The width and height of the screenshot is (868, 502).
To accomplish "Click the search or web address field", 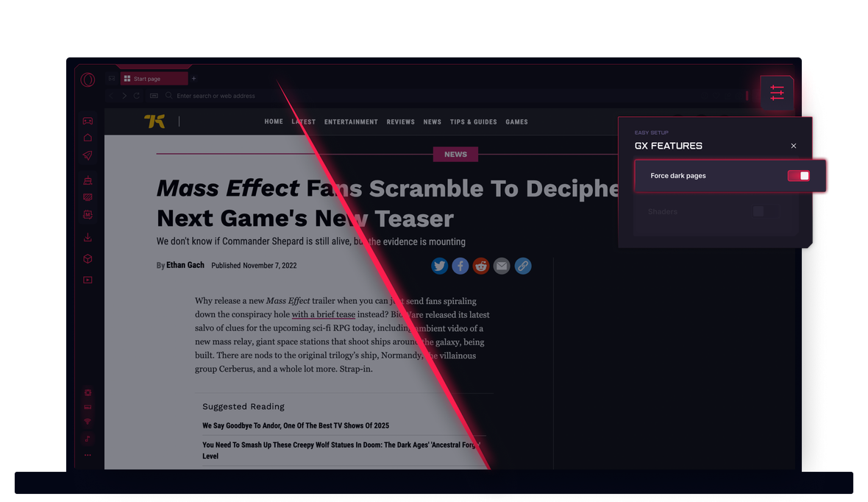I will (216, 96).
